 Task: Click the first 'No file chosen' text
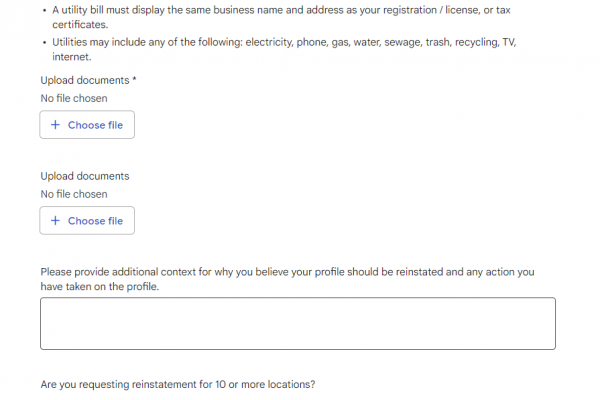click(74, 98)
